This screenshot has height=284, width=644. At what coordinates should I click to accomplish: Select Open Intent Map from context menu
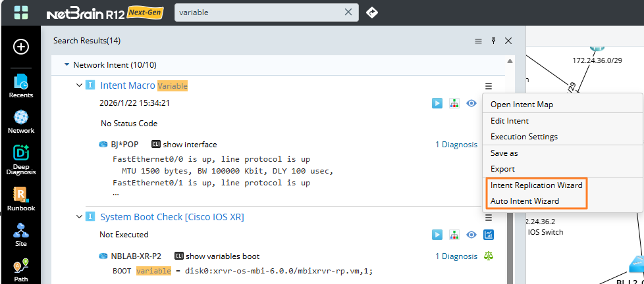point(522,105)
